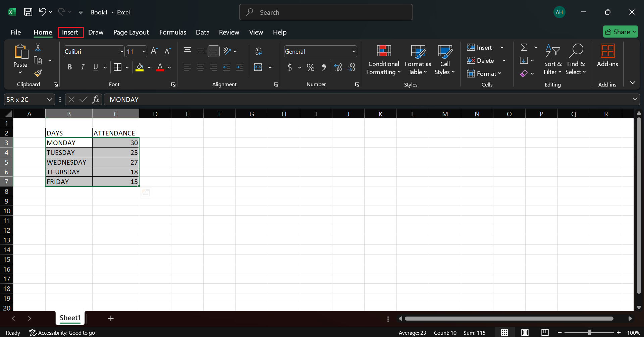The width and height of the screenshot is (644, 337).
Task: Click the Percent Style icon
Action: coord(310,67)
